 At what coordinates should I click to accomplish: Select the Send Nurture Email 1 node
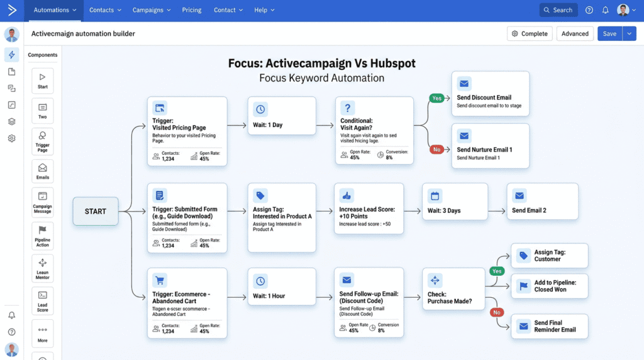tap(491, 146)
